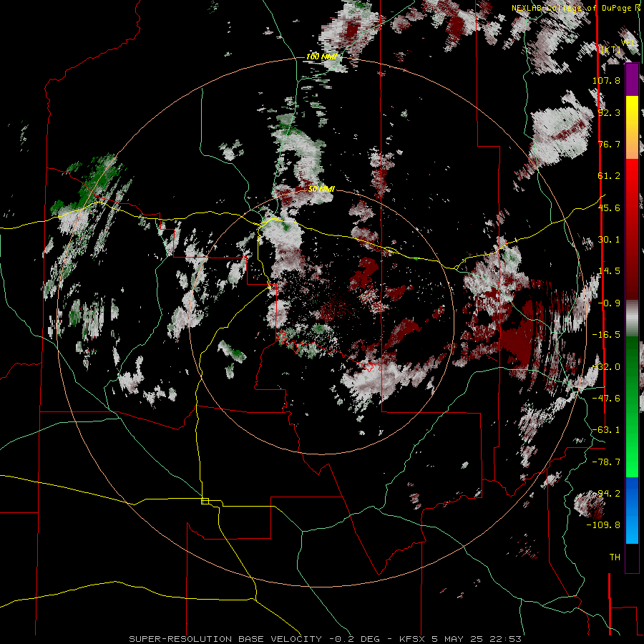The image size is (644, 644).
Task: Click the -78.7 velocity scale value
Action: (x=606, y=462)
